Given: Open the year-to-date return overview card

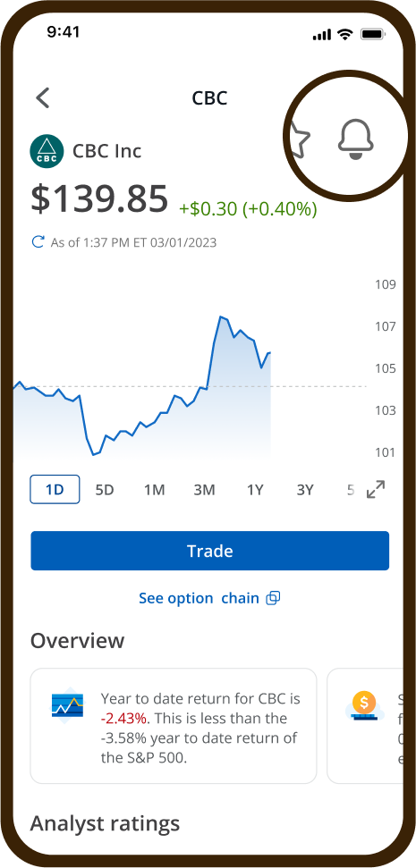Looking at the screenshot, I should click(174, 726).
